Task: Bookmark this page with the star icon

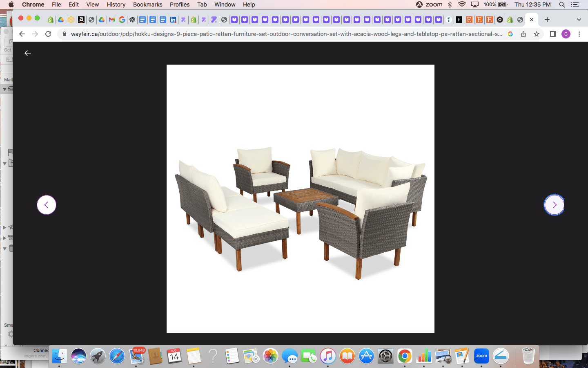Action: point(537,34)
